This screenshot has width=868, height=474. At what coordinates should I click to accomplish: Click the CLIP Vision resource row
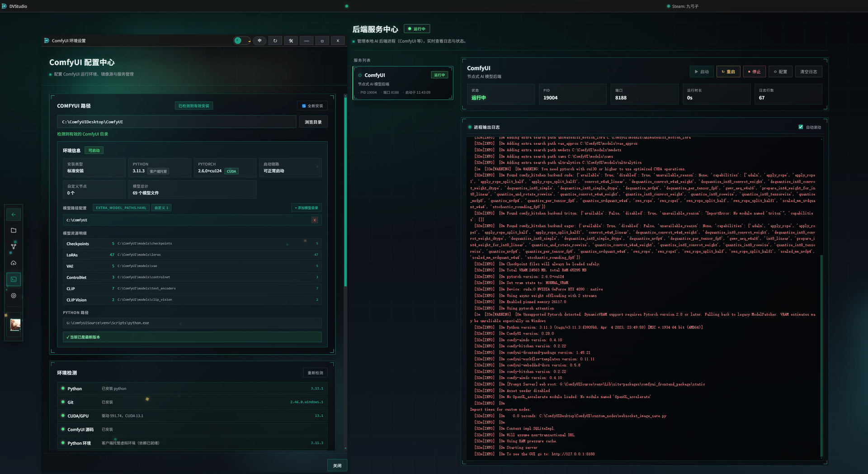click(x=192, y=300)
